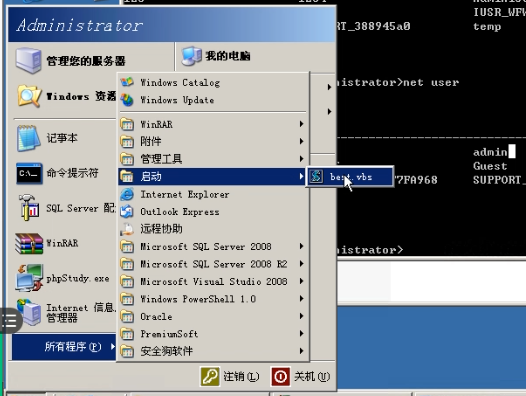Image resolution: width=526 pixels, height=396 pixels.
Task: Open 远程协助 menu entry
Action: coord(213,229)
